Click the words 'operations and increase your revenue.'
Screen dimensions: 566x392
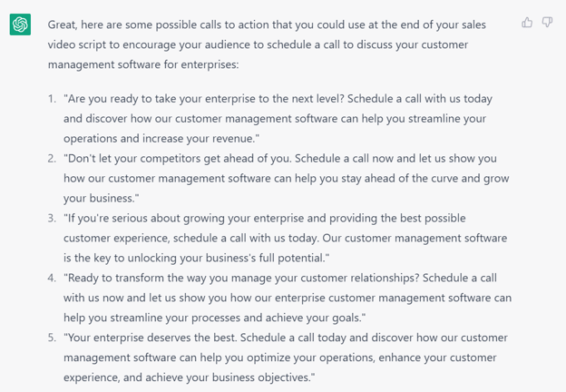pyautogui.click(x=160, y=138)
